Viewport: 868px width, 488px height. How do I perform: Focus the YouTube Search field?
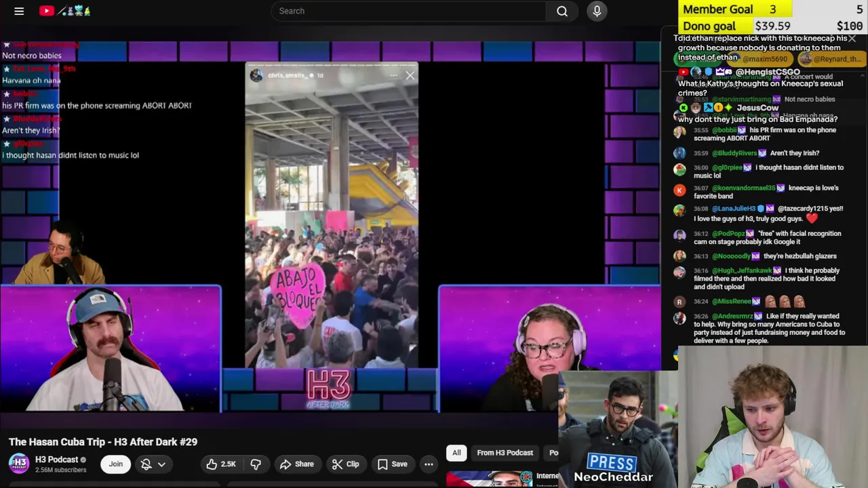click(x=408, y=11)
